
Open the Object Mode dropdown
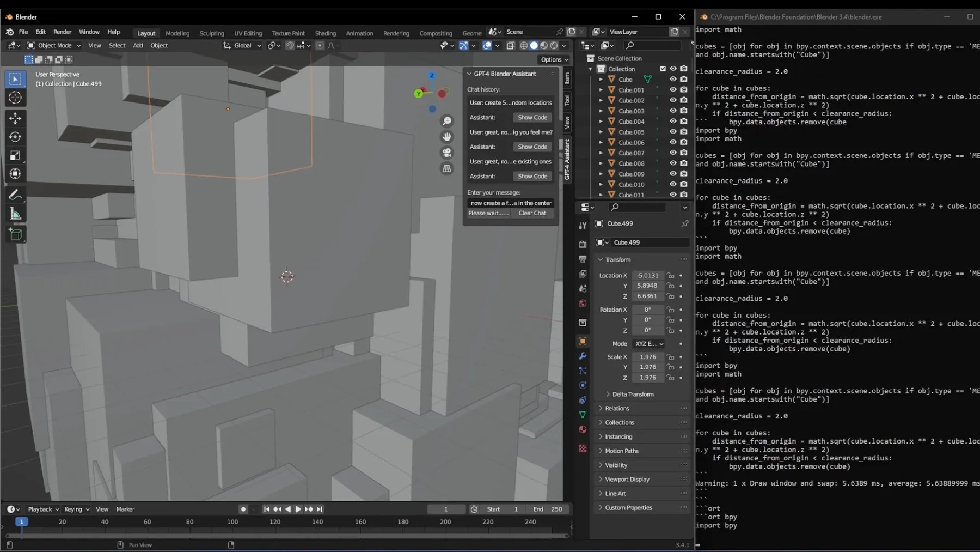coord(54,46)
